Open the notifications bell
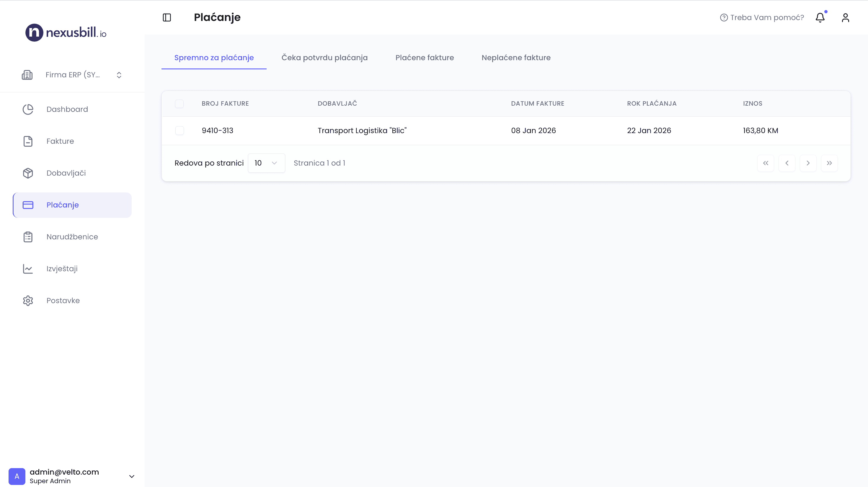Viewport: 868px width, 487px height. coord(820,17)
